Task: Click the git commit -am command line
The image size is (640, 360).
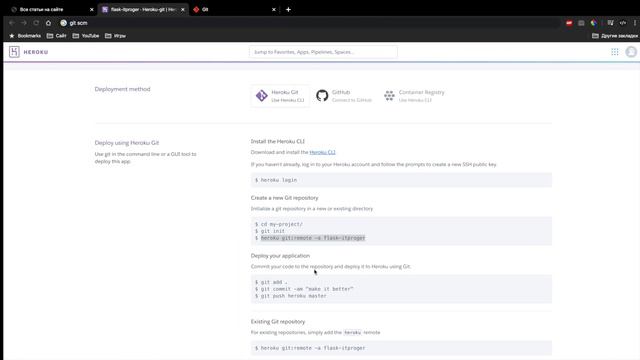Action: [x=304, y=289]
